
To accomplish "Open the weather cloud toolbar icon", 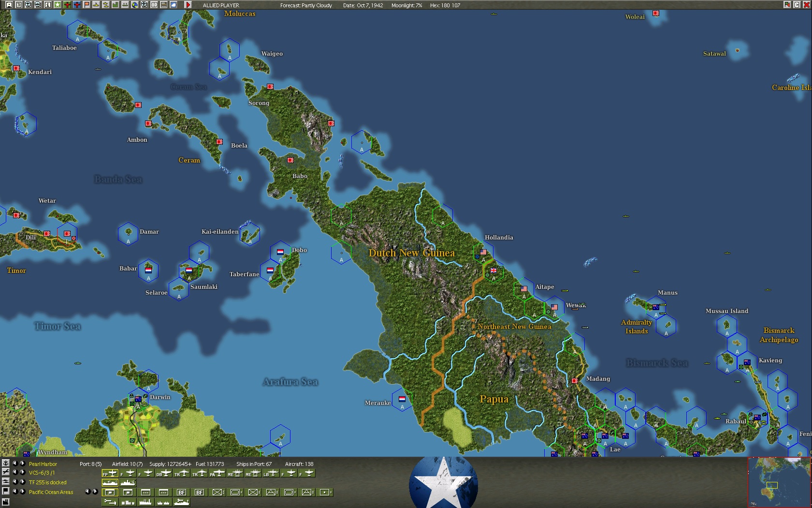I will [x=174, y=5].
